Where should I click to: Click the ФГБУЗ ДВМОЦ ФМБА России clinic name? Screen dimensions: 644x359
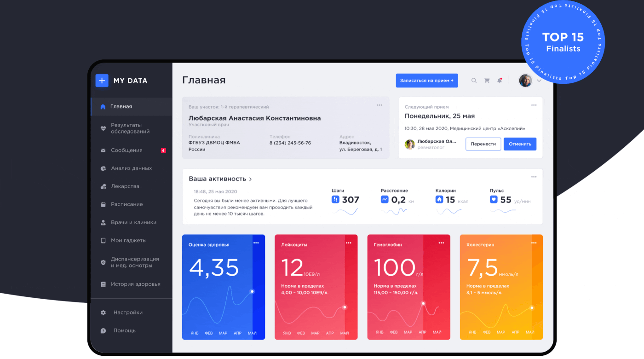click(214, 146)
